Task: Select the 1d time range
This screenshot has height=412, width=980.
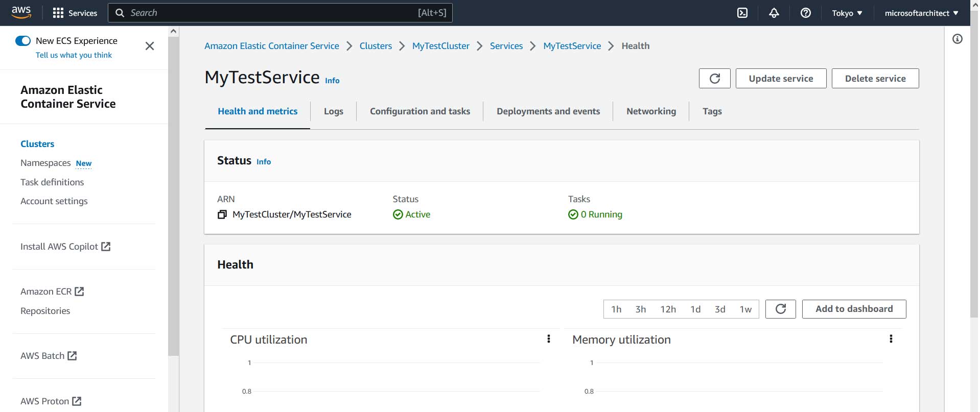Action: tap(695, 309)
